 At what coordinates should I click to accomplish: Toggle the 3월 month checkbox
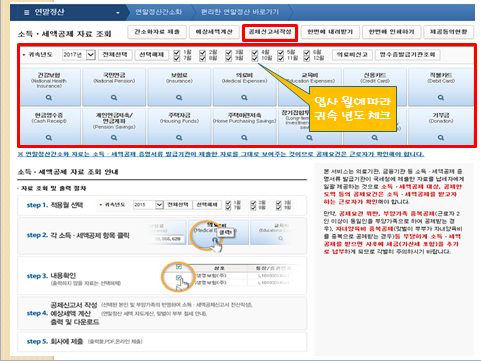pyautogui.click(x=228, y=52)
